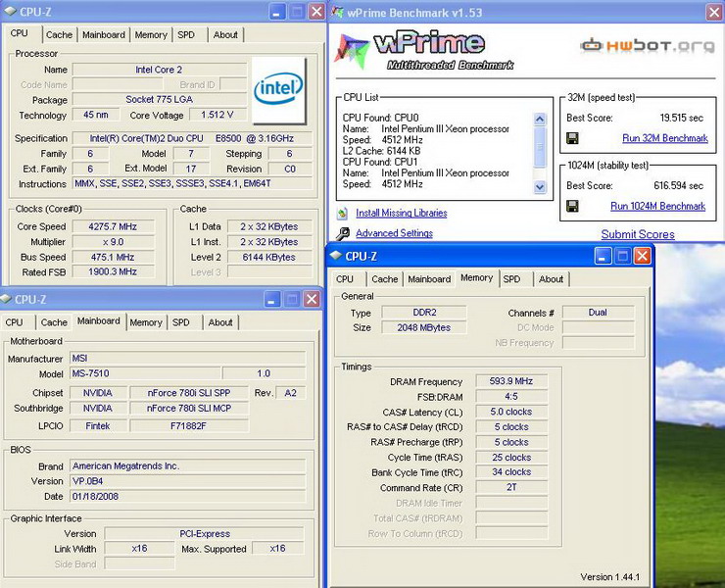Run 1024M Benchmark link

tap(658, 206)
